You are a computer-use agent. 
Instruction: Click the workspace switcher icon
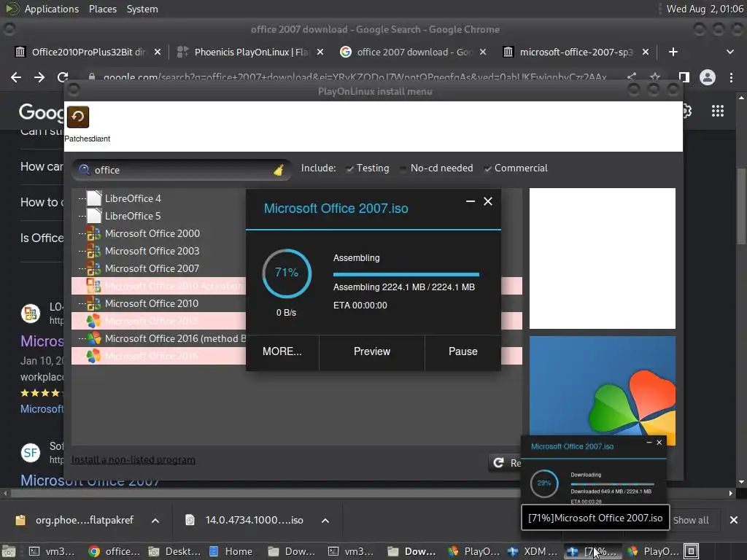[692, 551]
